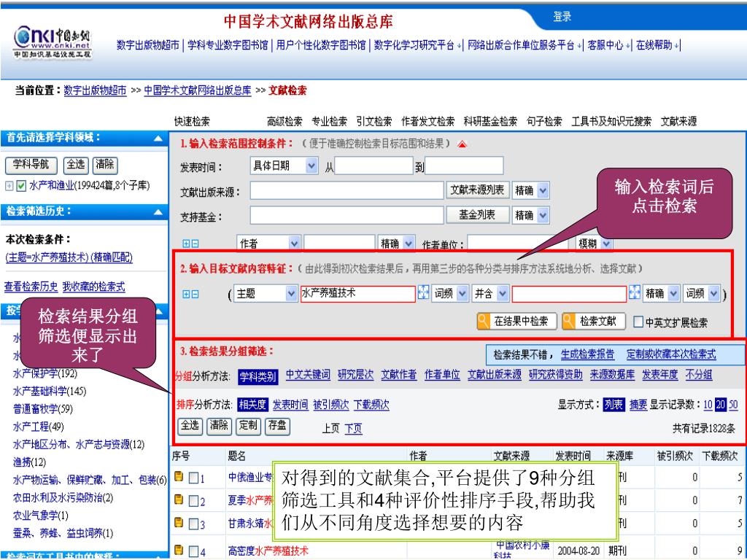The height and width of the screenshot is (560, 747).
Task: Click the 文献出版来源 input field
Action: point(347,190)
